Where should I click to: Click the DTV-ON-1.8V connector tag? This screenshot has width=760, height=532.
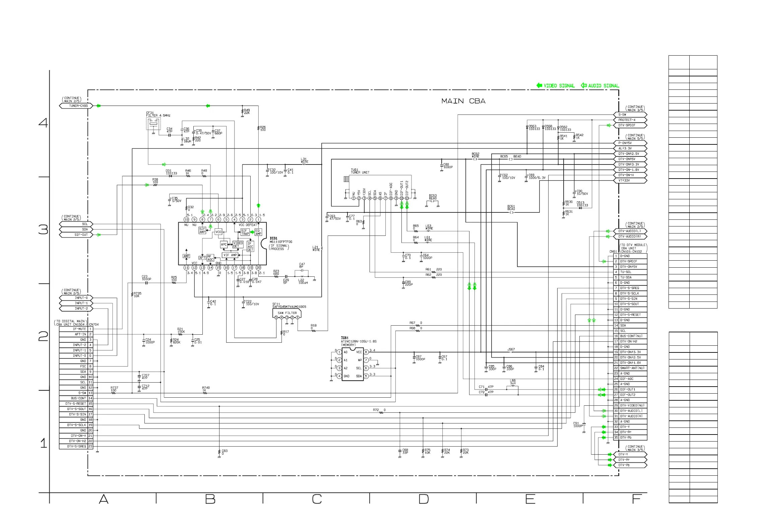tap(630, 170)
